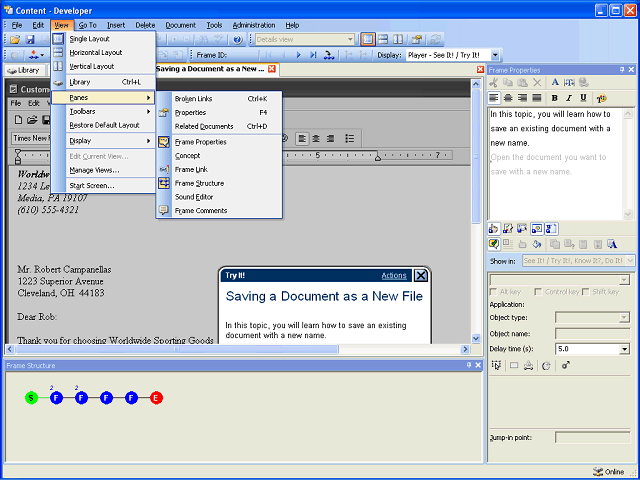Select Sound Editor menu entry
The height and width of the screenshot is (480, 640).
[x=194, y=197]
